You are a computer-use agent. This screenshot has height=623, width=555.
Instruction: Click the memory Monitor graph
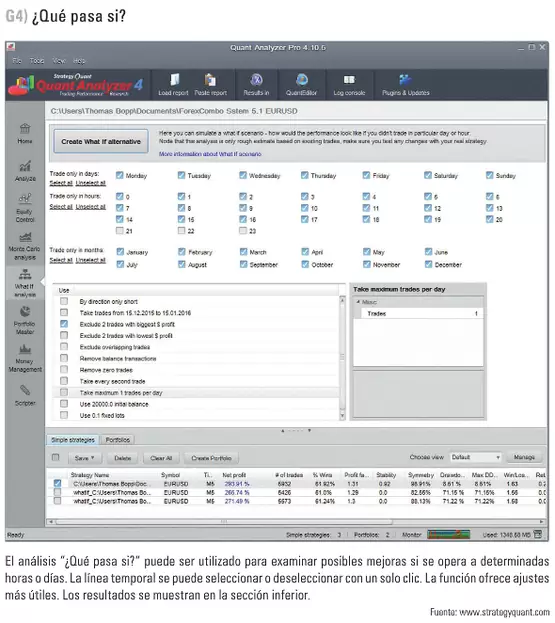click(448, 534)
